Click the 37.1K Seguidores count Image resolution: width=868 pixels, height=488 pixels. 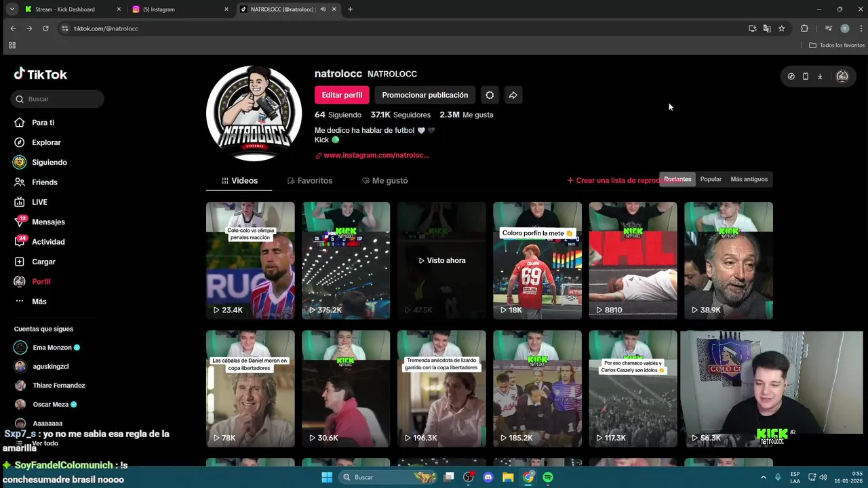tap(400, 115)
